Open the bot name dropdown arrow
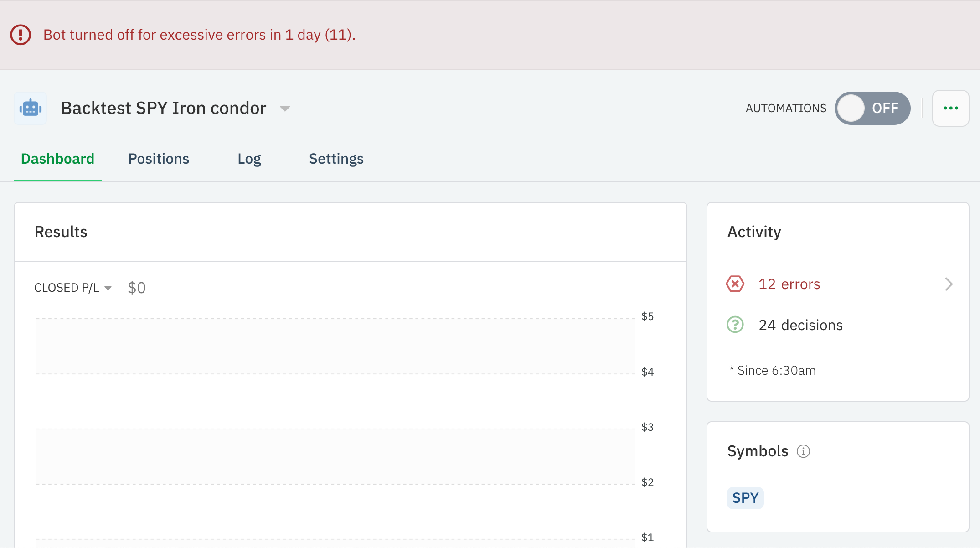980x548 pixels. 284,109
